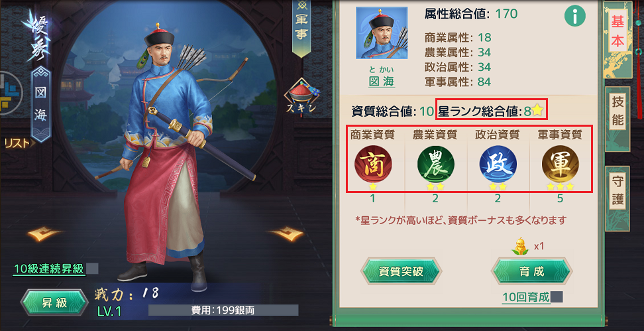
Task: Click the star icon beside 星ランク総合値
Action: coord(537,111)
